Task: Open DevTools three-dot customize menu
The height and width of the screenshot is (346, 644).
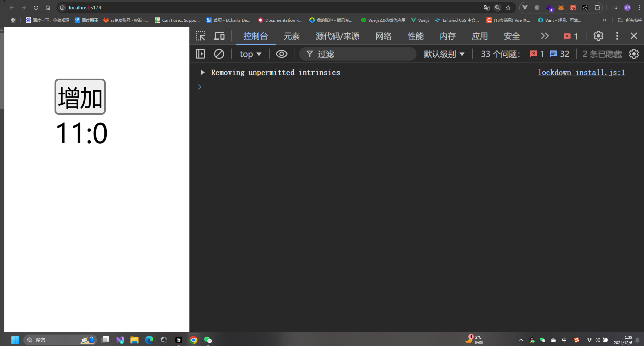Action: (617, 36)
